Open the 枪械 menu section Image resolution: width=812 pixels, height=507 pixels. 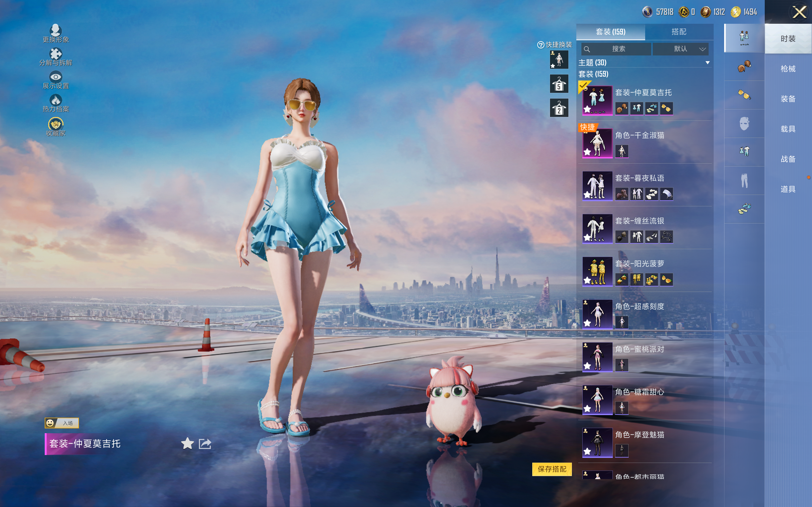pyautogui.click(x=788, y=69)
